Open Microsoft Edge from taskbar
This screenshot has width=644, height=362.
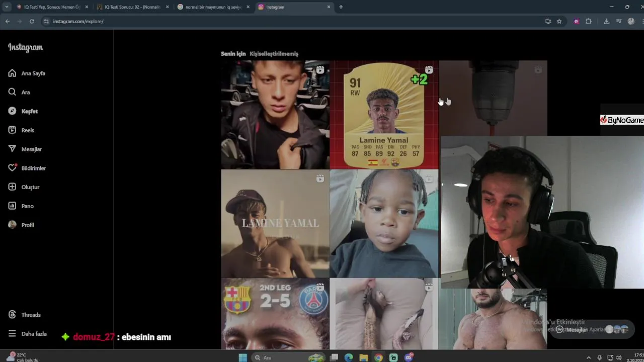click(x=349, y=357)
